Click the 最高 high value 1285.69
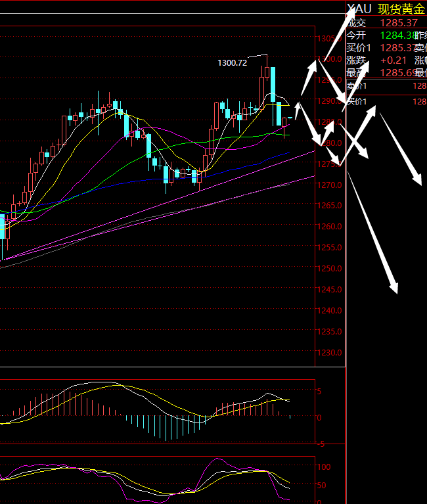 point(398,73)
